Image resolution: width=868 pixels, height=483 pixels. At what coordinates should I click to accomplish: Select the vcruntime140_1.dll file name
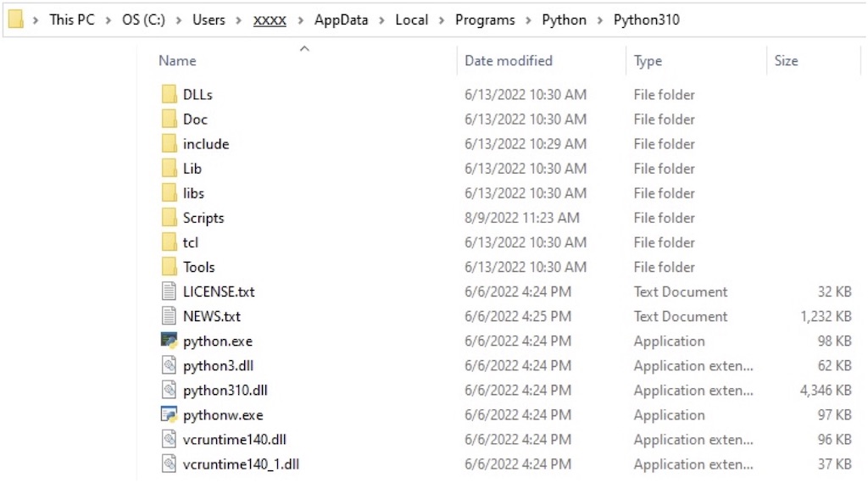241,464
